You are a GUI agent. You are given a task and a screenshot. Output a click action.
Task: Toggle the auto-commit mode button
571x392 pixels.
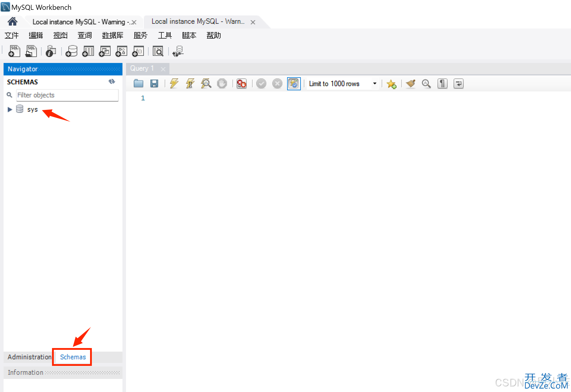tap(294, 83)
